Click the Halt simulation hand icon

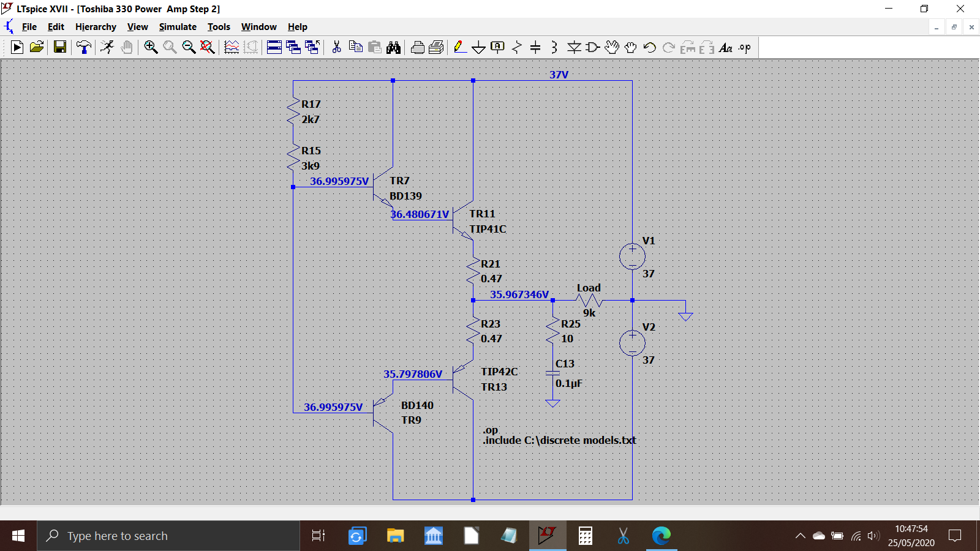click(127, 47)
